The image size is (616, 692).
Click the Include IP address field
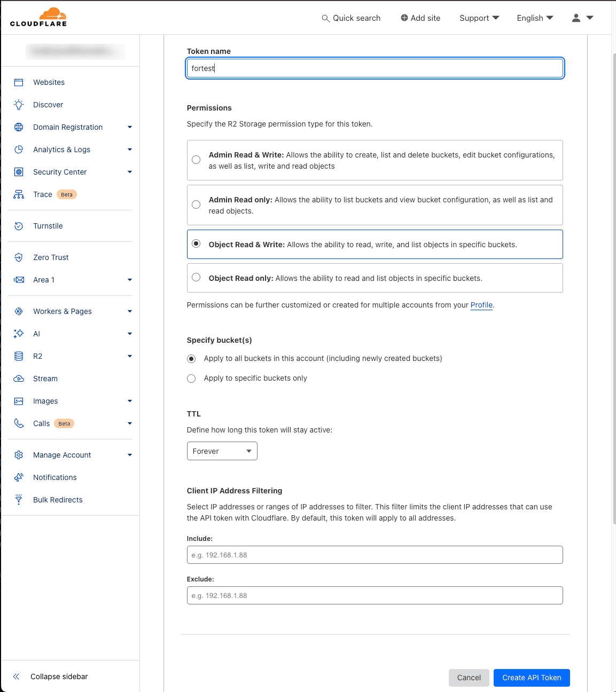[375, 555]
